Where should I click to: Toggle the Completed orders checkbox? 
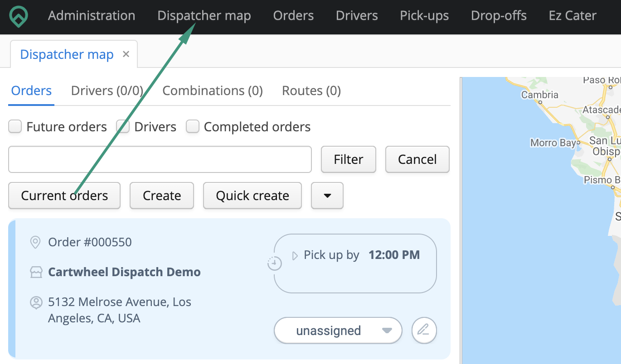coord(193,126)
